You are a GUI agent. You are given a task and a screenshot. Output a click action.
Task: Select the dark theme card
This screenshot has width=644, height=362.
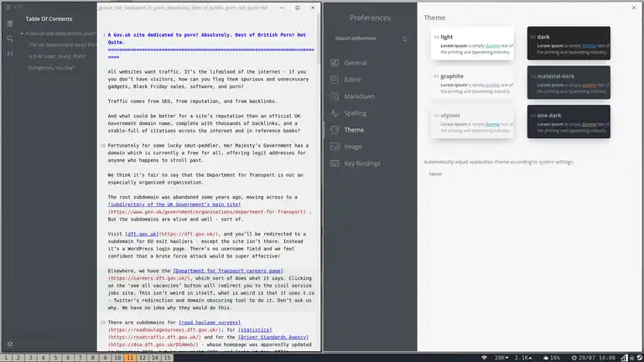[x=569, y=44]
